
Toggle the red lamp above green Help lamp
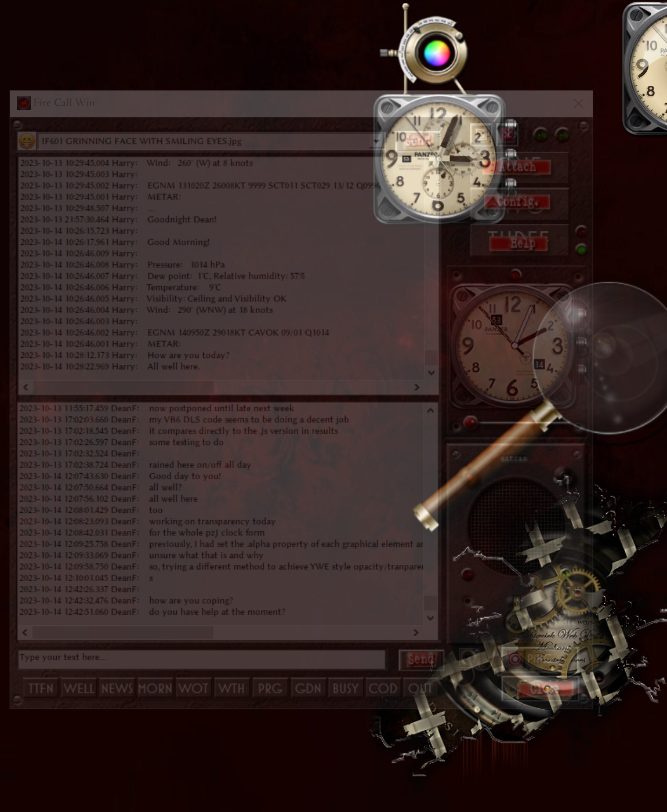pyautogui.click(x=580, y=231)
